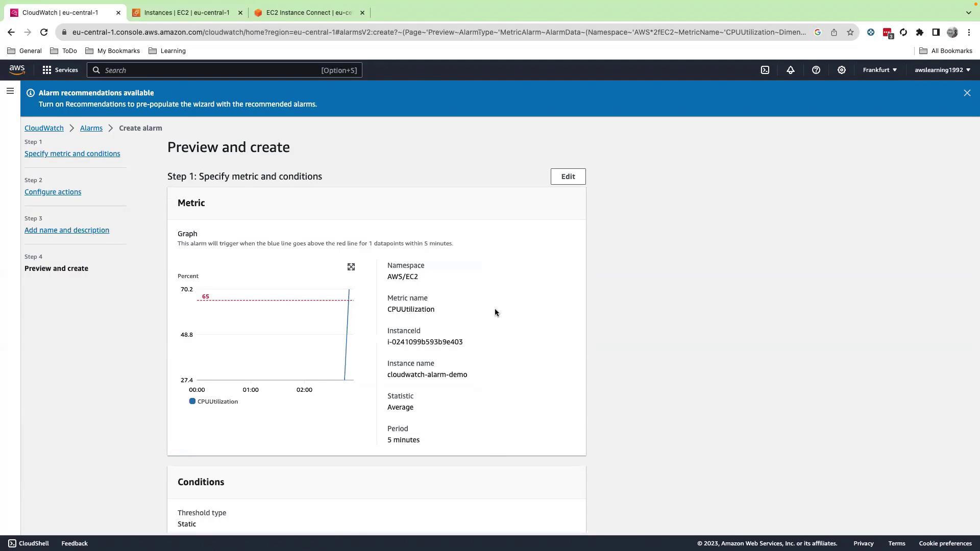Expand the Frankfurt region dropdown
This screenshot has width=980, height=551.
879,70
